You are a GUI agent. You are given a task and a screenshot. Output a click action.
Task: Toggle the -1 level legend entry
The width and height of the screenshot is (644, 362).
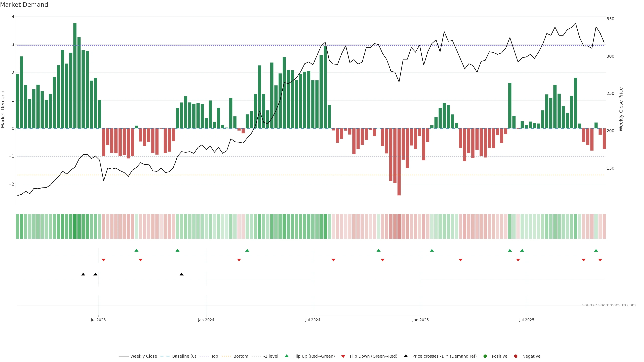tap(271, 356)
